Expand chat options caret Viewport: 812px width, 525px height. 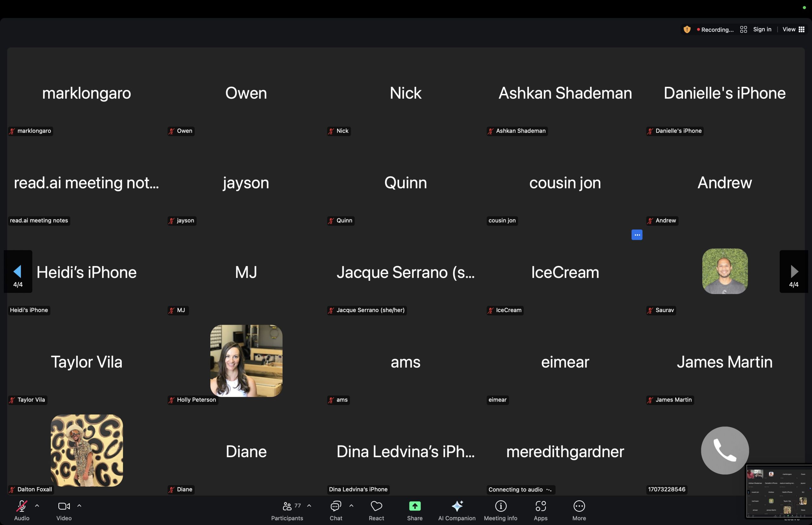pyautogui.click(x=351, y=506)
